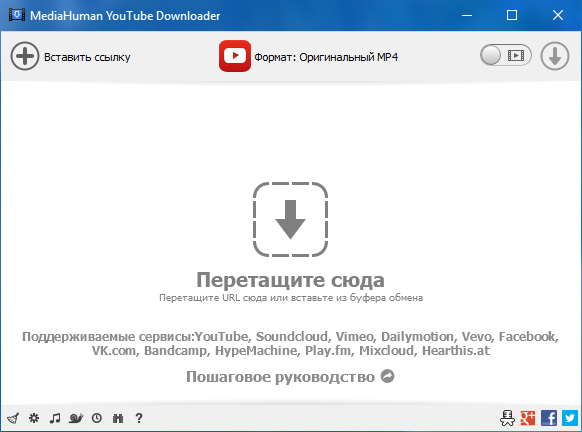This screenshot has height=432, width=582.
Task: Click the app icon in title bar
Action: (x=17, y=15)
